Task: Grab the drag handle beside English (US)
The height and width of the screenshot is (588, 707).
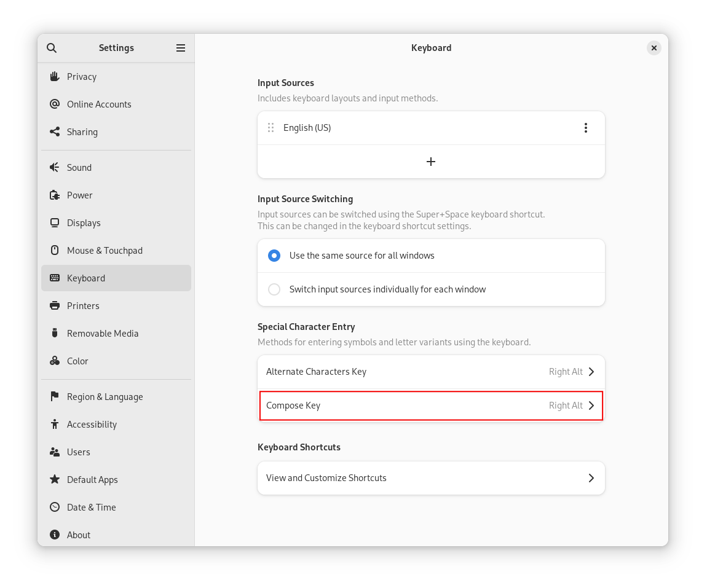Action: click(x=271, y=128)
